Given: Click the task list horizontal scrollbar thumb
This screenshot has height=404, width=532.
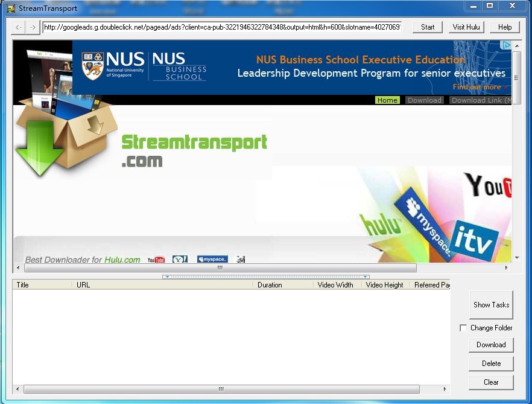Looking at the screenshot, I should click(x=221, y=390).
